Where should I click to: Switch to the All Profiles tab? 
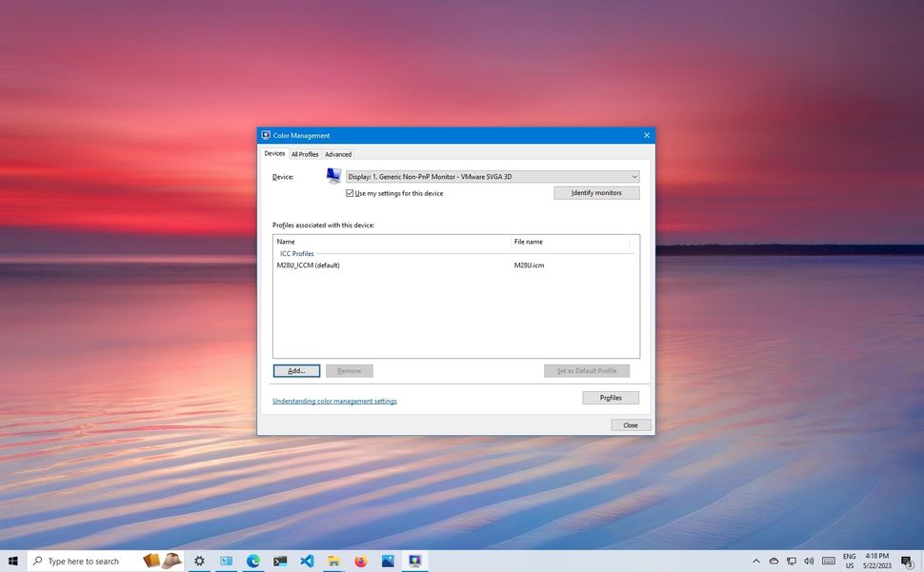point(304,153)
